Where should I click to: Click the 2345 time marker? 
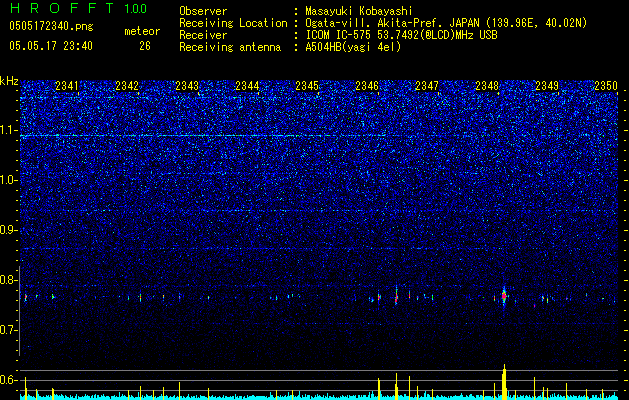click(x=307, y=86)
